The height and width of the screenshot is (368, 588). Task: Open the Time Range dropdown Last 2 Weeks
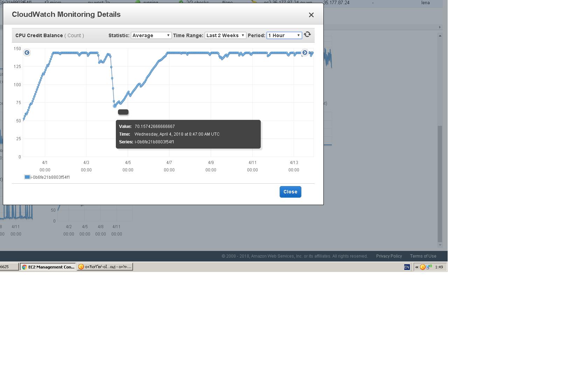(x=225, y=35)
